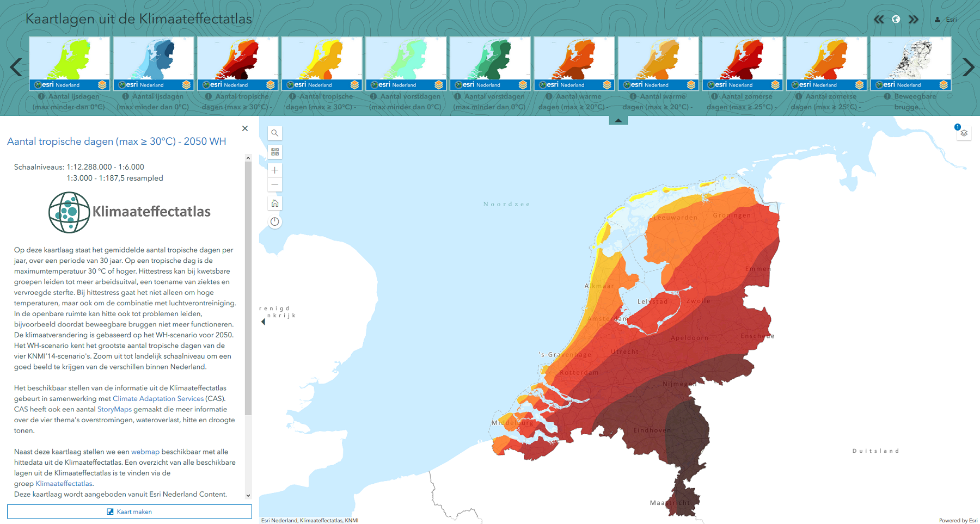The image size is (980, 524).
Task: Collapse the thumbnail carousel with the up arrow
Action: click(617, 121)
